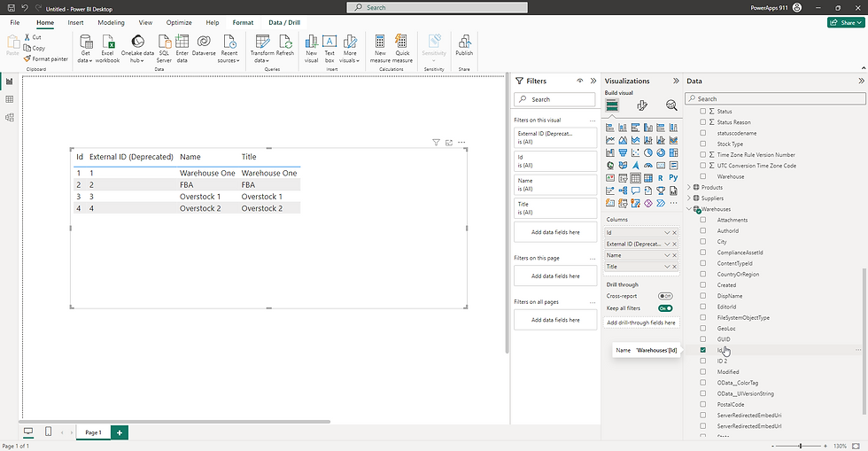This screenshot has height=451, width=868.
Task: Check the Modified field checkbox
Action: 703,372
